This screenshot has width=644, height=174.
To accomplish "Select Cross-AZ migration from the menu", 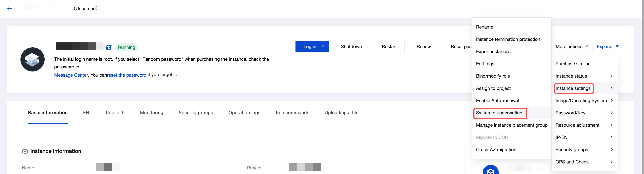I will (496, 150).
